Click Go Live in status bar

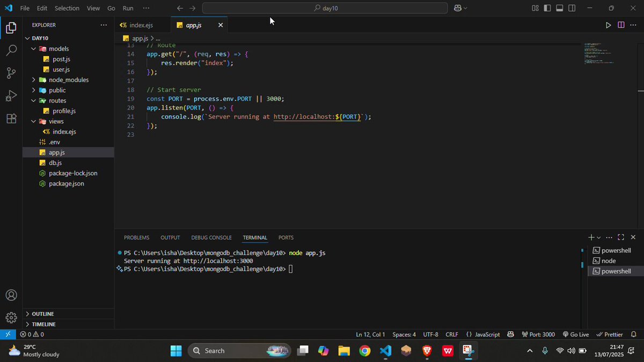point(576,334)
